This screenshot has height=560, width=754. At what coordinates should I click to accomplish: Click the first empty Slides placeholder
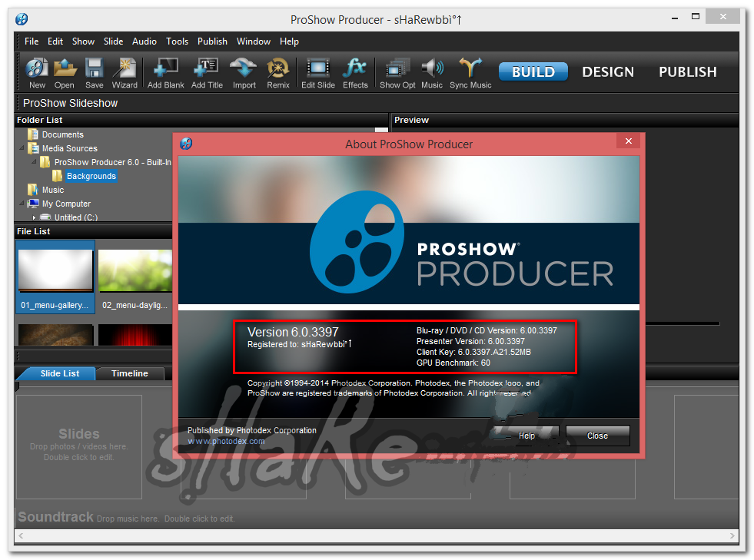pos(79,447)
